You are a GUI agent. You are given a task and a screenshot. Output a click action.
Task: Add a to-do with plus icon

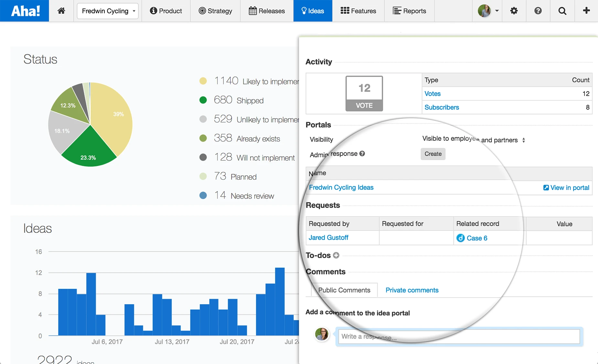pyautogui.click(x=336, y=255)
